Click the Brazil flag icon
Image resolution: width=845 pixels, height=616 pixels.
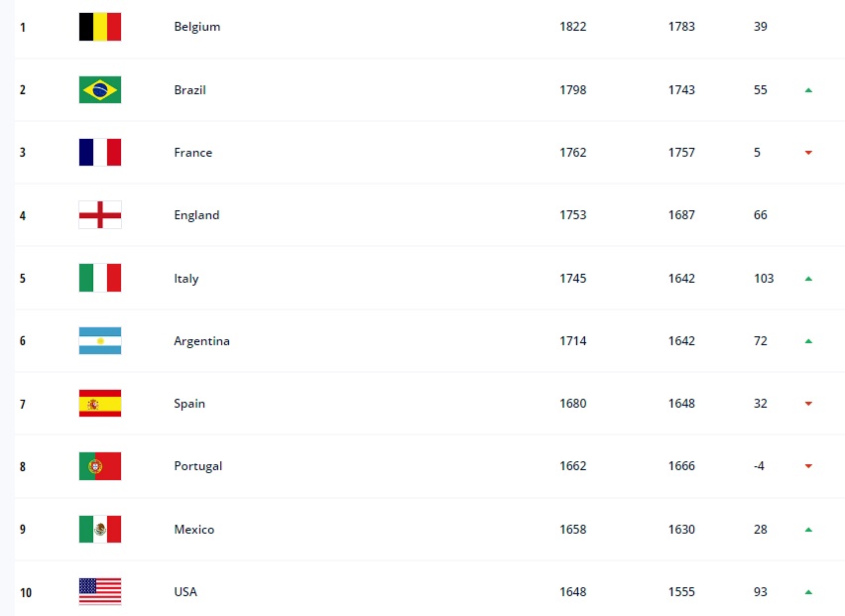(x=100, y=89)
